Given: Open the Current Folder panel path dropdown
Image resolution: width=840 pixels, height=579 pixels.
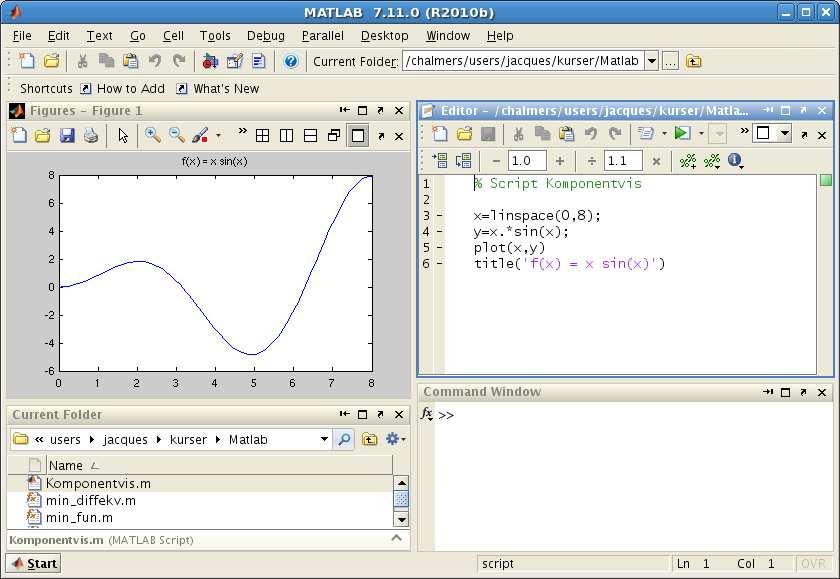Looking at the screenshot, I should click(324, 439).
